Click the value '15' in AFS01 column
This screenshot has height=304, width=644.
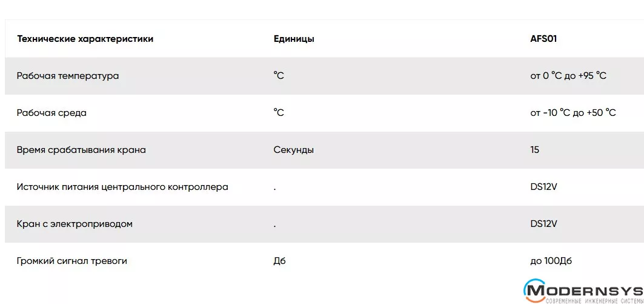pyautogui.click(x=534, y=150)
